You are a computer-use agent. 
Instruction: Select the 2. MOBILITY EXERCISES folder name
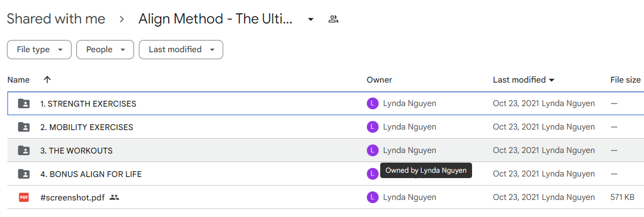(87, 127)
